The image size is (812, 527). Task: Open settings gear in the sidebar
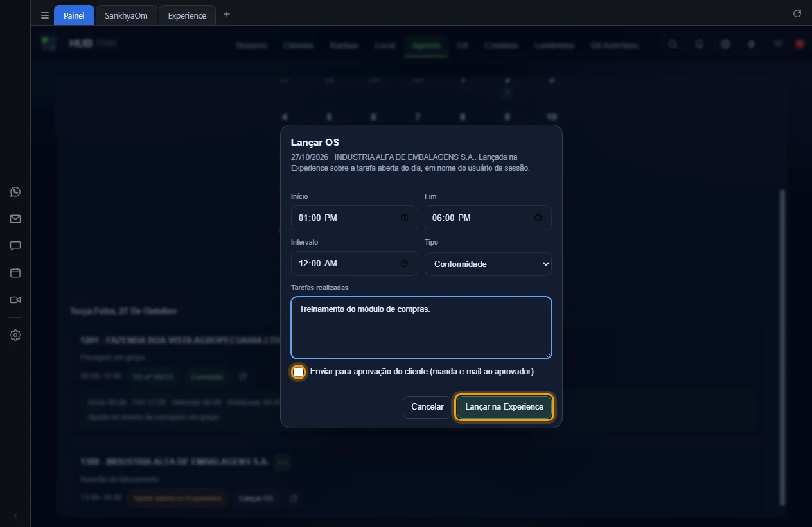pos(15,335)
